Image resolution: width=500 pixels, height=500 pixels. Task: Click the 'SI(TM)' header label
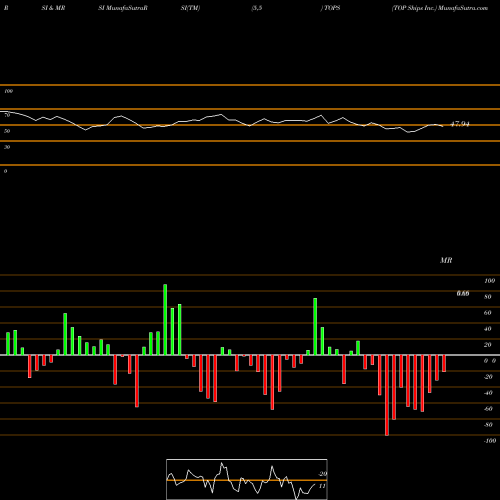click(190, 8)
